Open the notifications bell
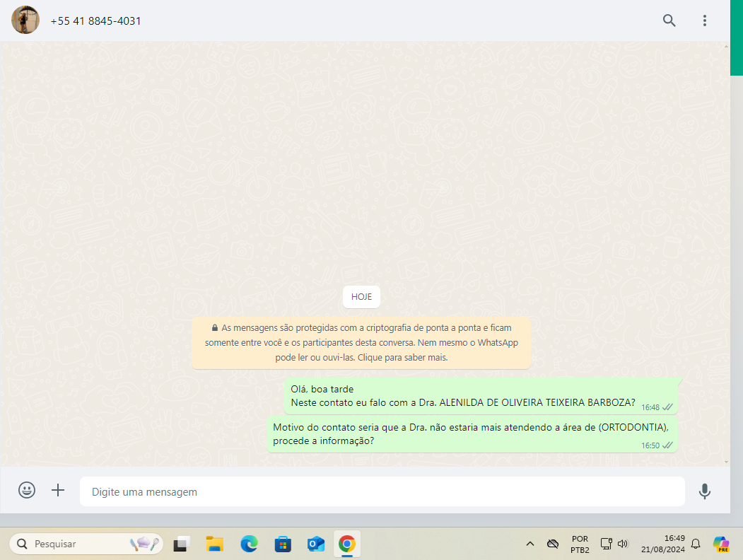743x560 pixels. [x=696, y=544]
